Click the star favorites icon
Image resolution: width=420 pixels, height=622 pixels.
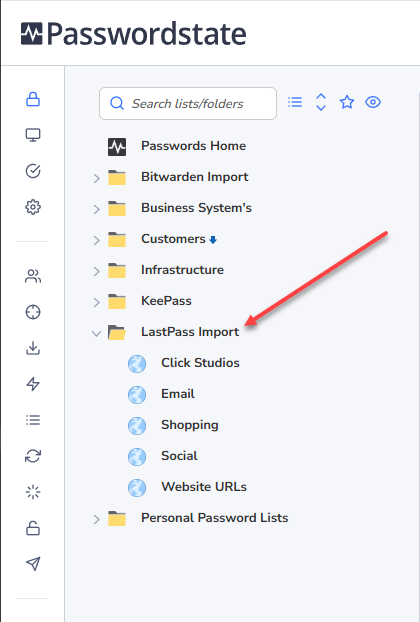(x=347, y=102)
